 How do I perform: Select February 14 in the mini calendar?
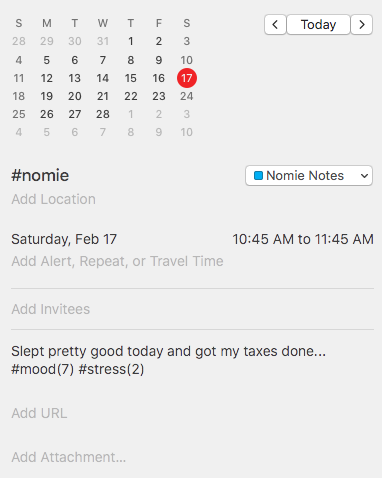coord(103,78)
